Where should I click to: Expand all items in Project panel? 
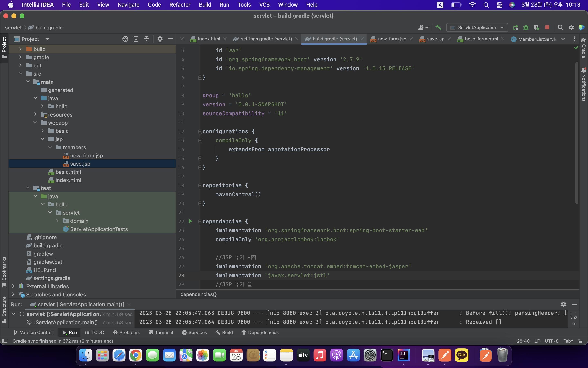(136, 39)
